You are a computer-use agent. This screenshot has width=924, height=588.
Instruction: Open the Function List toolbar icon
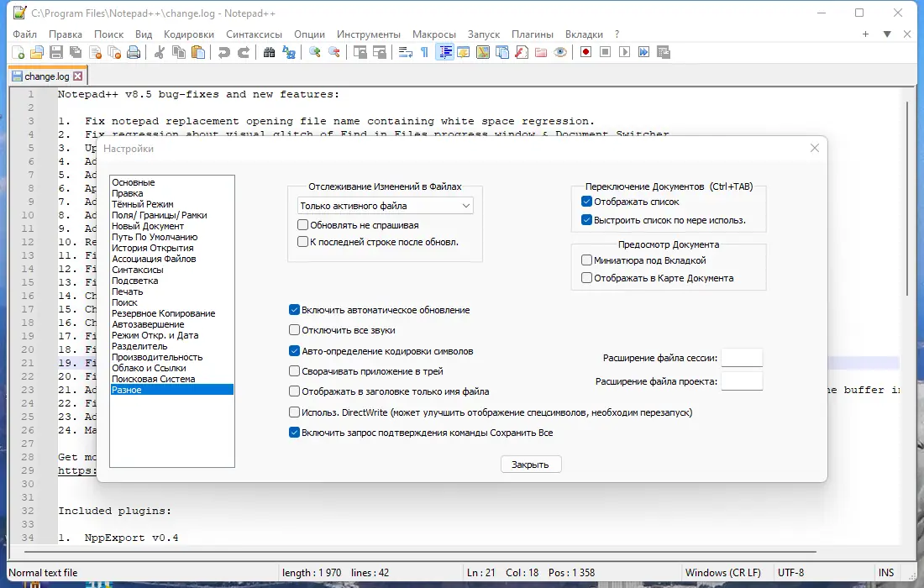(x=522, y=52)
